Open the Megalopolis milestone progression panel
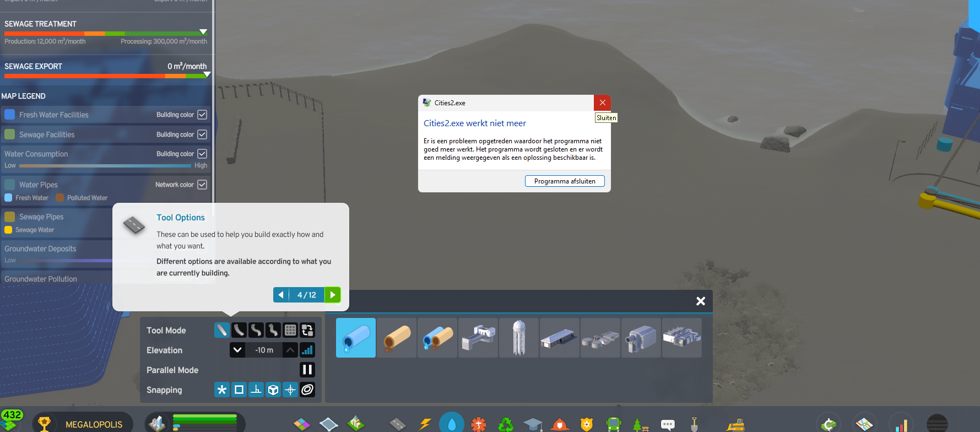 (83, 423)
